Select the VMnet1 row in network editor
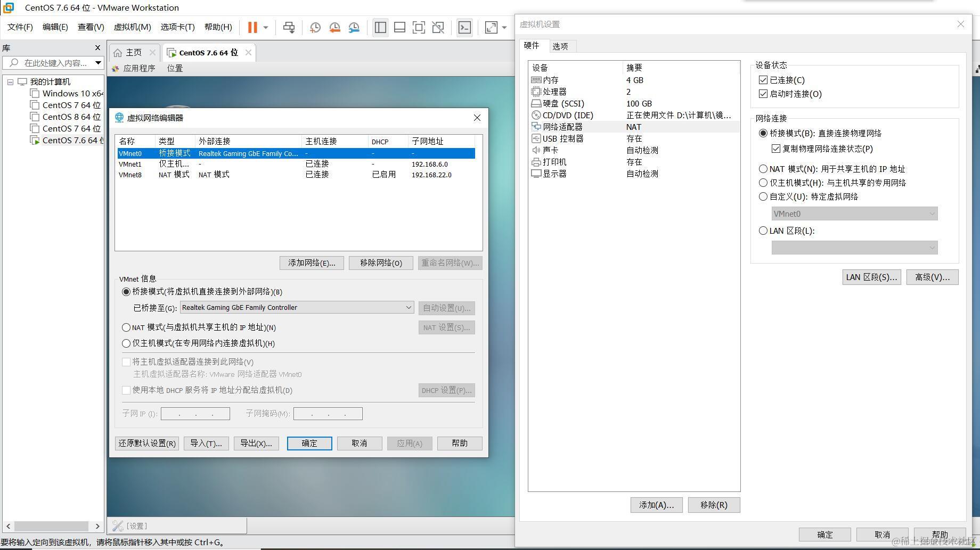This screenshot has width=980, height=550. click(296, 164)
